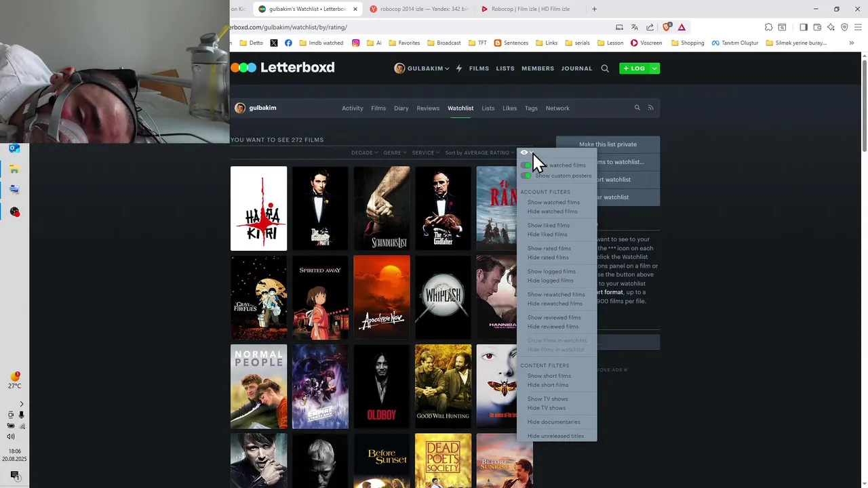Image resolution: width=868 pixels, height=488 pixels.
Task: Click the green LOG button
Action: 634,68
